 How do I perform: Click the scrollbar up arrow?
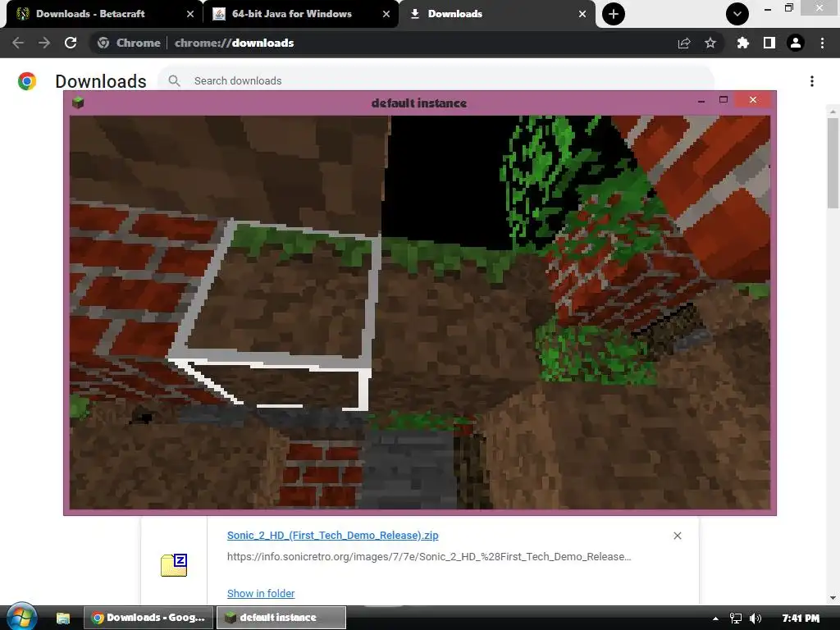point(833,112)
